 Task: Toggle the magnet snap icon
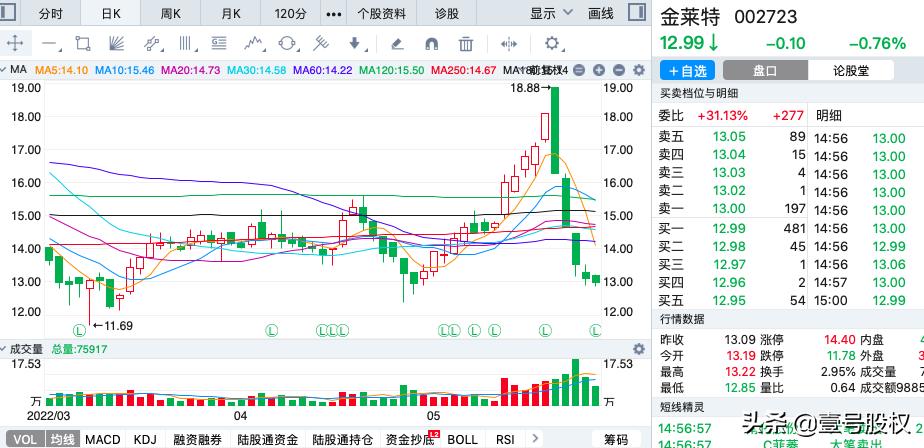(x=432, y=44)
